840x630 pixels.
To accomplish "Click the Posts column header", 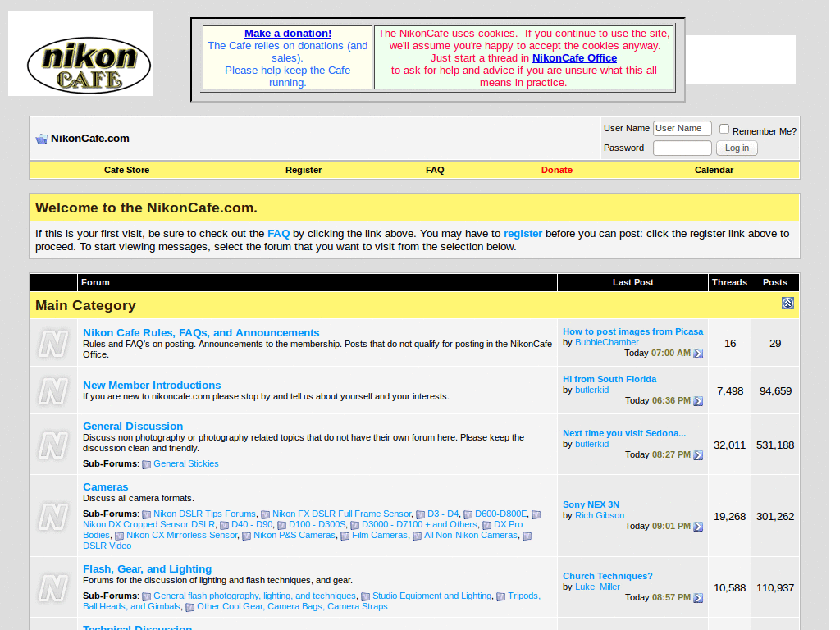I will 774,282.
